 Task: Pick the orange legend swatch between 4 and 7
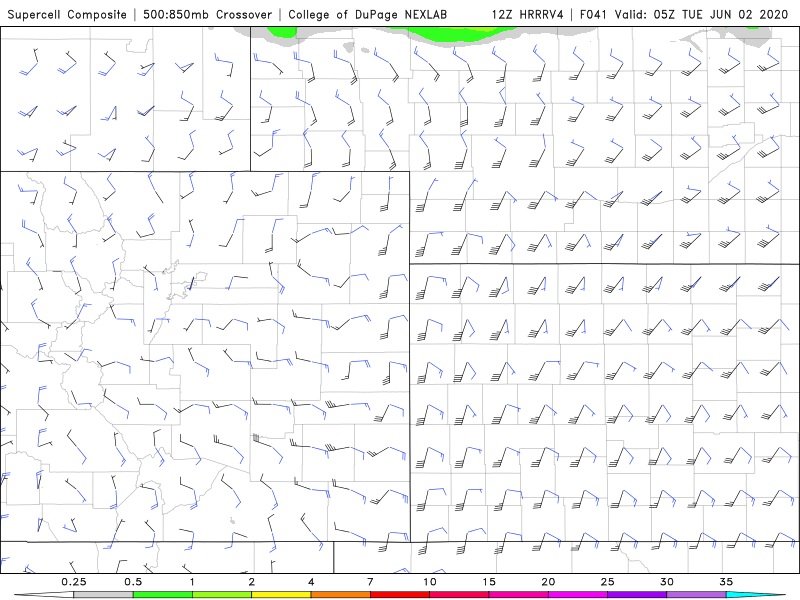(340, 595)
